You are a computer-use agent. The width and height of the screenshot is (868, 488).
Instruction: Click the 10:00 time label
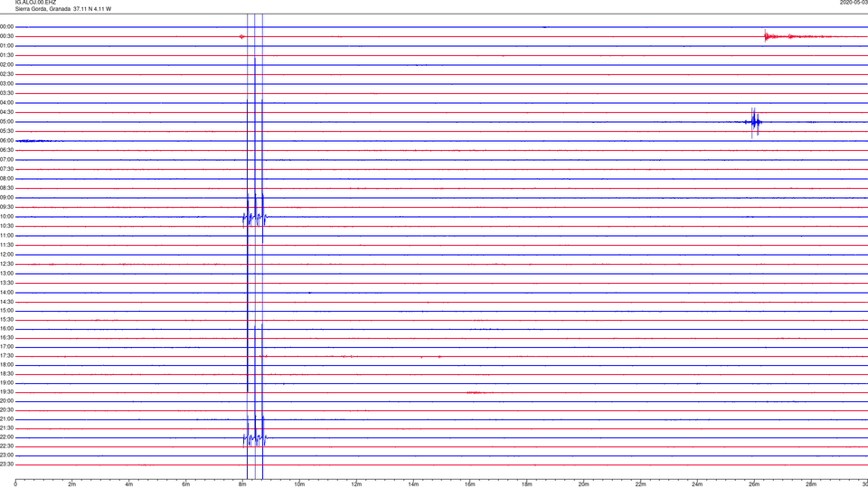6,216
